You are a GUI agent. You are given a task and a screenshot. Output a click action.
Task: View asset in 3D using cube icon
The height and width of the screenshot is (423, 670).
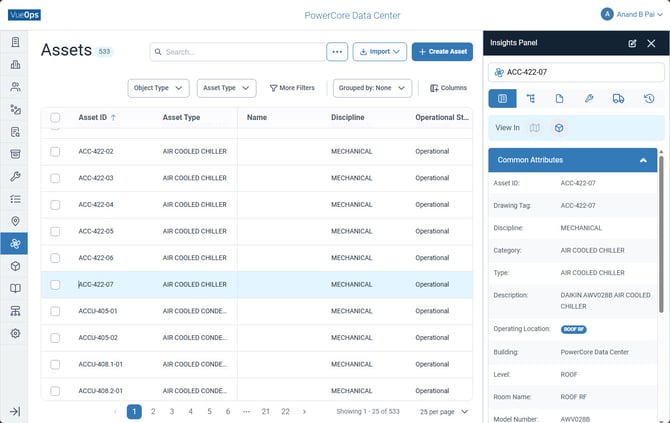tap(558, 128)
